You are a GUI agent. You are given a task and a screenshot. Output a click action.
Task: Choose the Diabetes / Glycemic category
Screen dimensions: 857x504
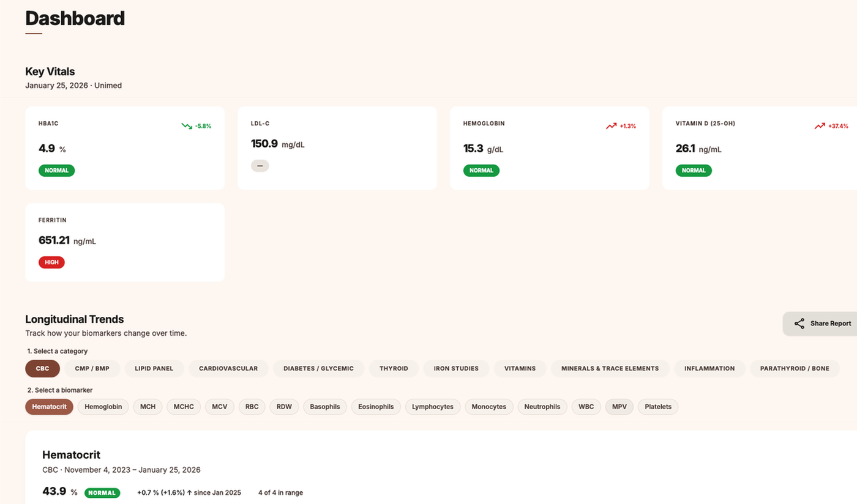(318, 368)
